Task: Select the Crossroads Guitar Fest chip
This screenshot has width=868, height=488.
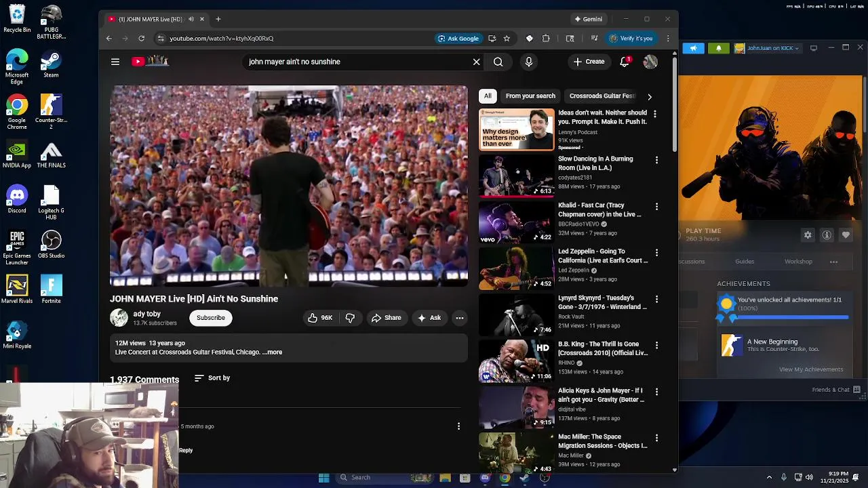Action: 601,96
